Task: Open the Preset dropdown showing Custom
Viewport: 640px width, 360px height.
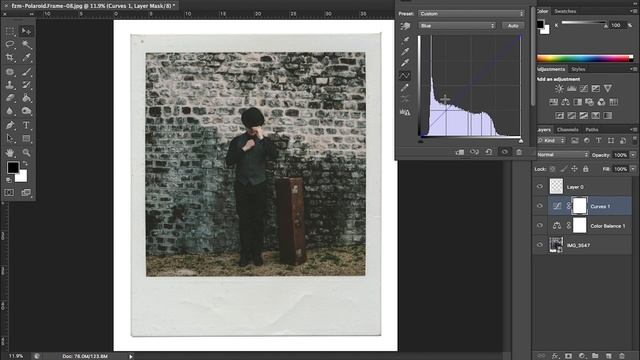Action: (x=471, y=13)
